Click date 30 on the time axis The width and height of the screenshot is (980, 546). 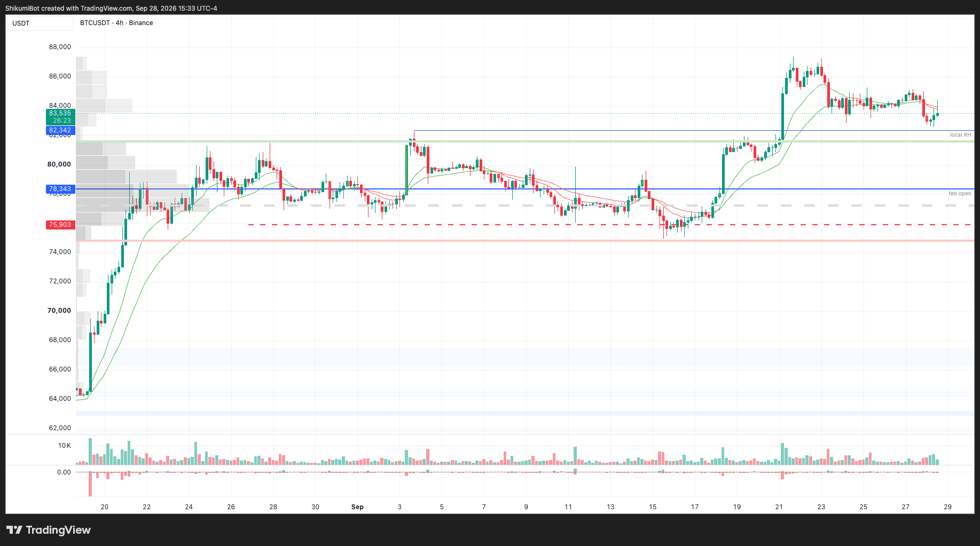pyautogui.click(x=316, y=507)
